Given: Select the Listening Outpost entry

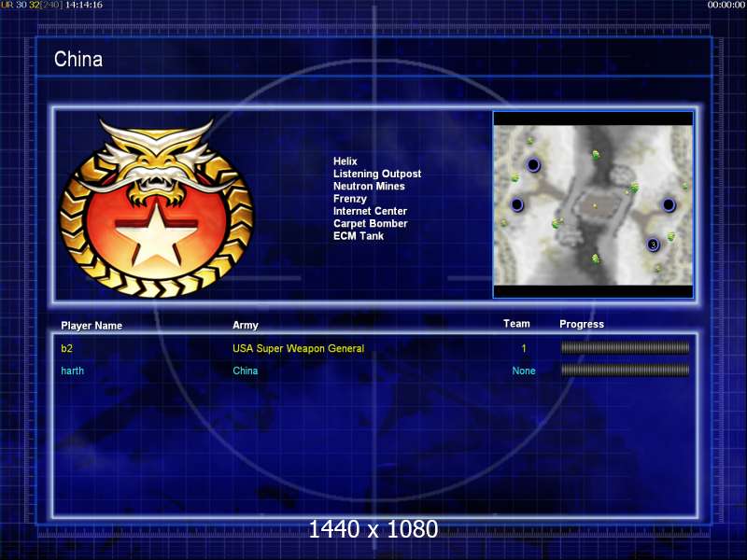Looking at the screenshot, I should tap(377, 174).
